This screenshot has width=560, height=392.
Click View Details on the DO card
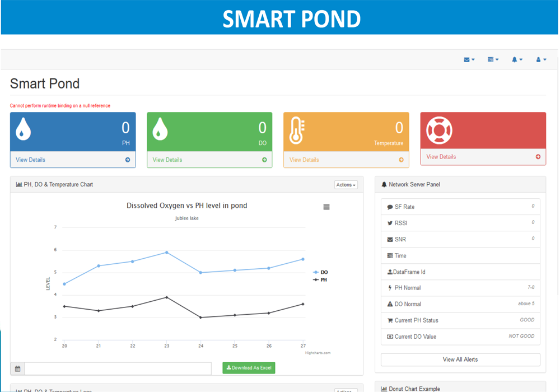coord(167,160)
